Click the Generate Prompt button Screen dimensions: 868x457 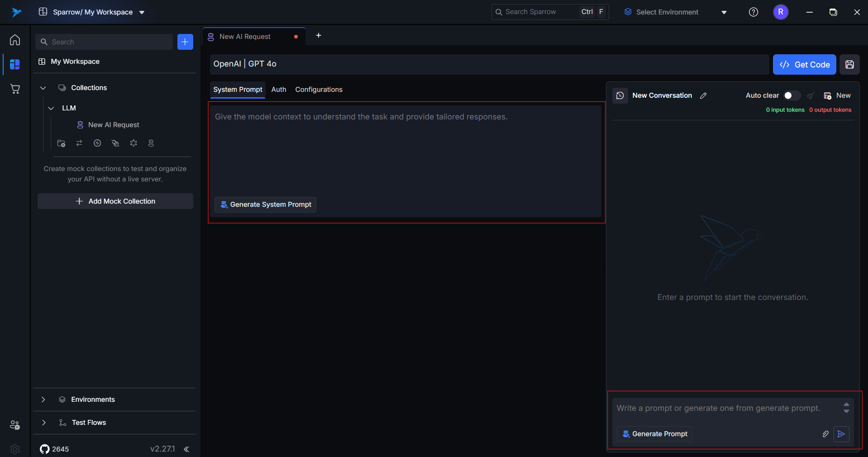coord(654,434)
